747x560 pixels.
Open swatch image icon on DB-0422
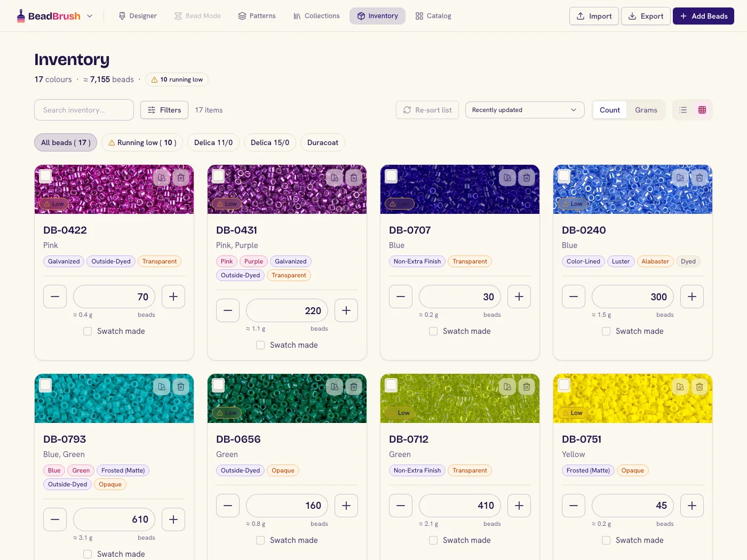pos(162,178)
